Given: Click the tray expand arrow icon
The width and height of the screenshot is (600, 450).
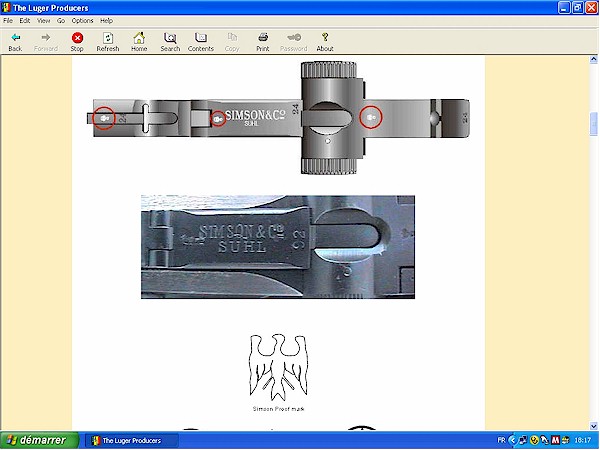Looking at the screenshot, I should (x=512, y=440).
